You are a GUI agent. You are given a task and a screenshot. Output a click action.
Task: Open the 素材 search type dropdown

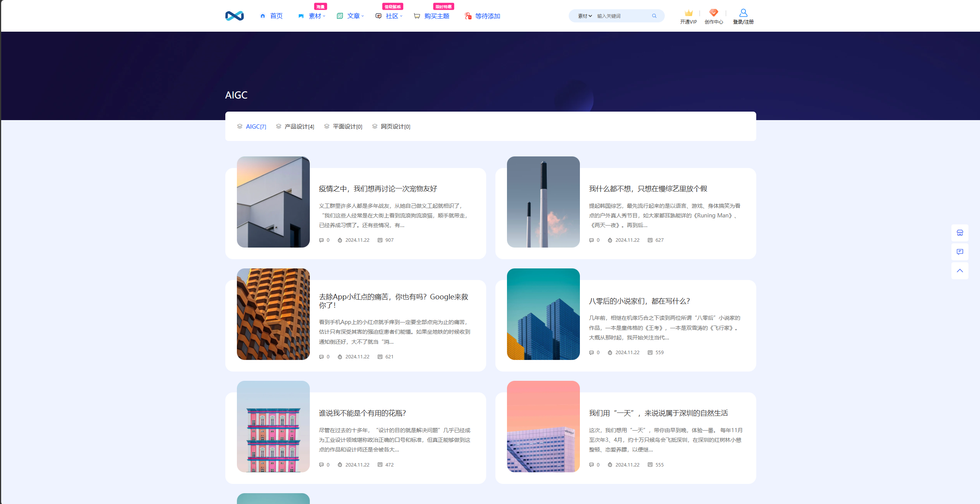585,16
